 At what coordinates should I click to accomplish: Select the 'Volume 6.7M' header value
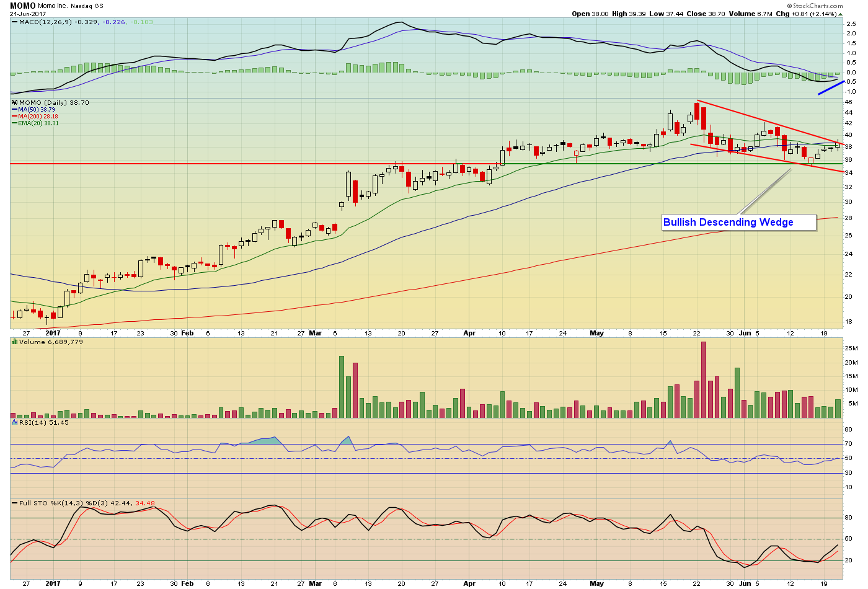coord(750,14)
